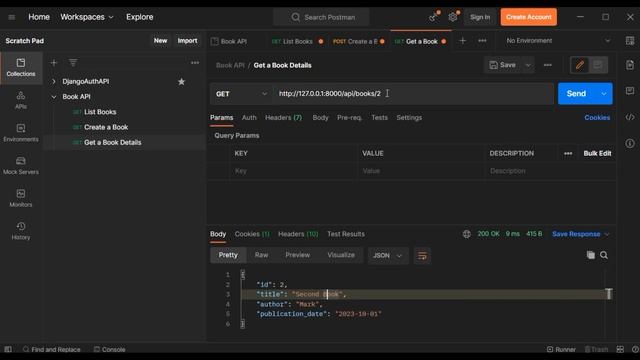Select the Visualize response view
Viewport: 640px width, 360px height.
341,255
